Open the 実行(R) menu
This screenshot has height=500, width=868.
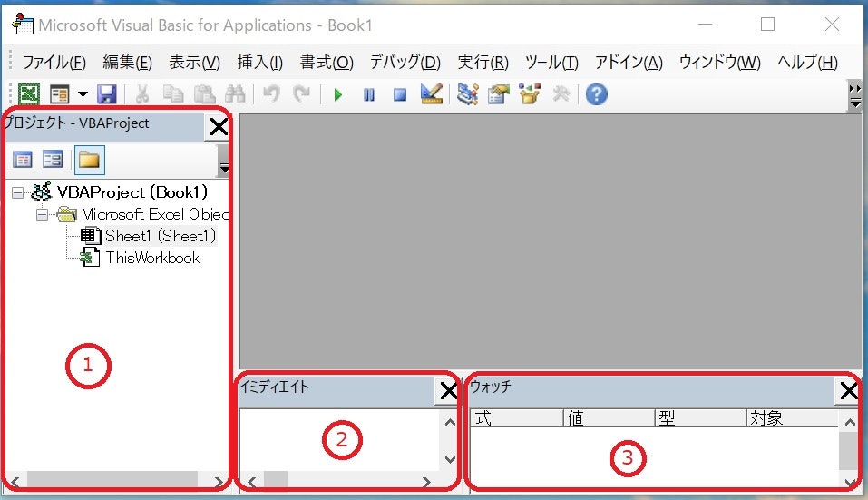click(483, 62)
